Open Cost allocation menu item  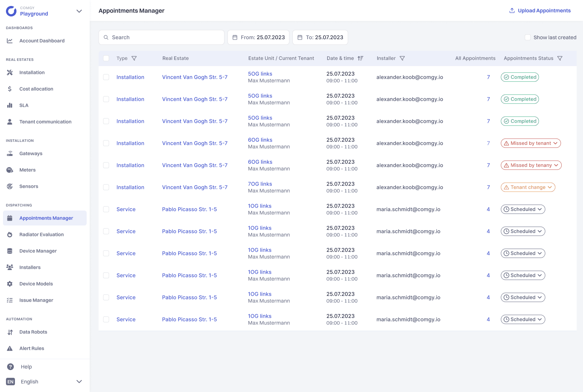[45, 89]
